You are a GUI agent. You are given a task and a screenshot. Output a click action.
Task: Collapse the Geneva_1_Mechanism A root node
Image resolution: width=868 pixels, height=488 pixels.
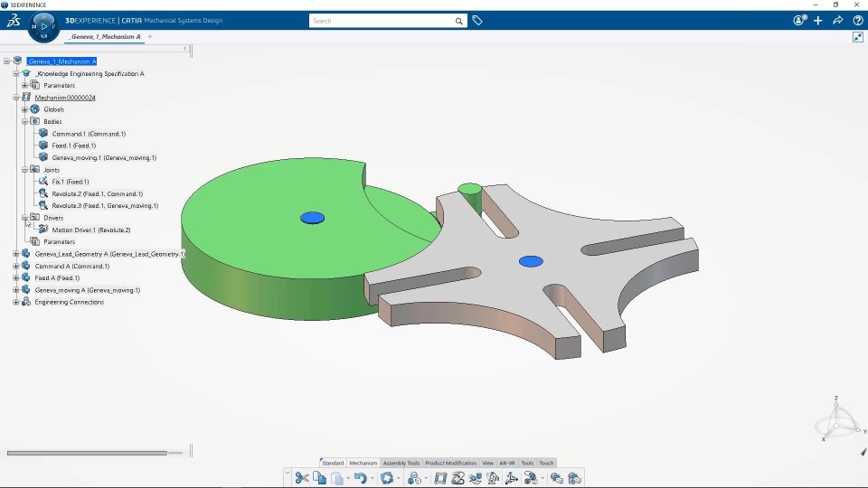pos(6,61)
